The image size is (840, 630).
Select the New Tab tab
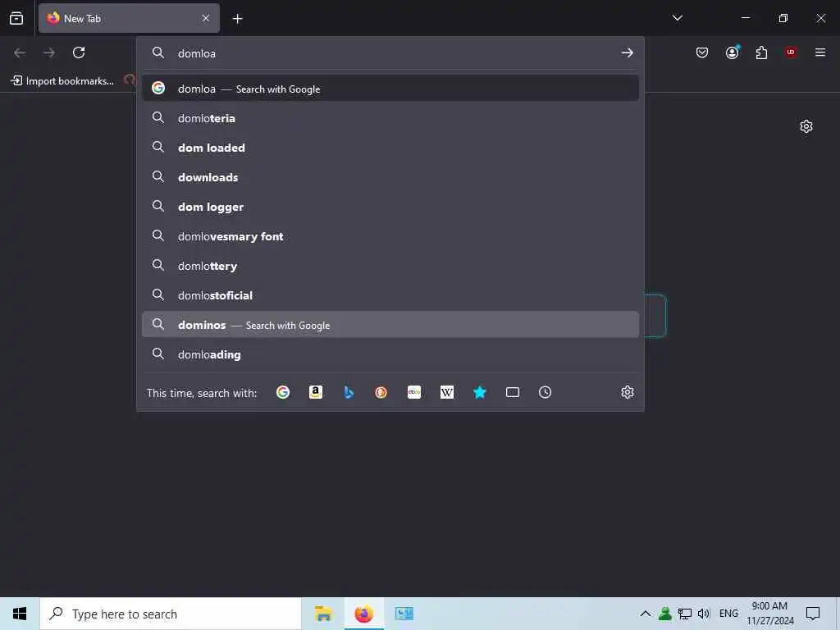pyautogui.click(x=129, y=18)
